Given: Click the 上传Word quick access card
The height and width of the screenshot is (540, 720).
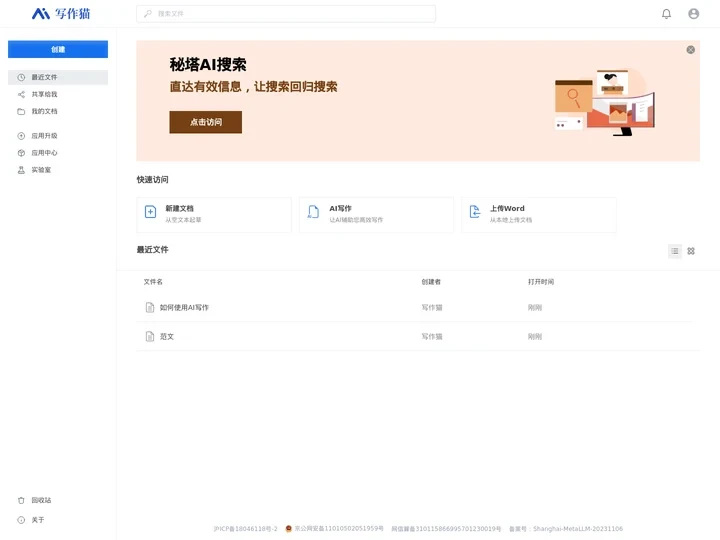Looking at the screenshot, I should pos(539,214).
